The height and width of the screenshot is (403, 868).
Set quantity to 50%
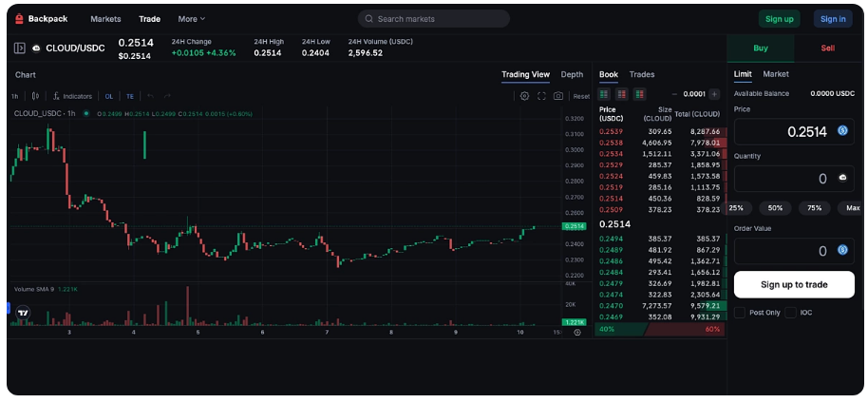[x=775, y=208]
